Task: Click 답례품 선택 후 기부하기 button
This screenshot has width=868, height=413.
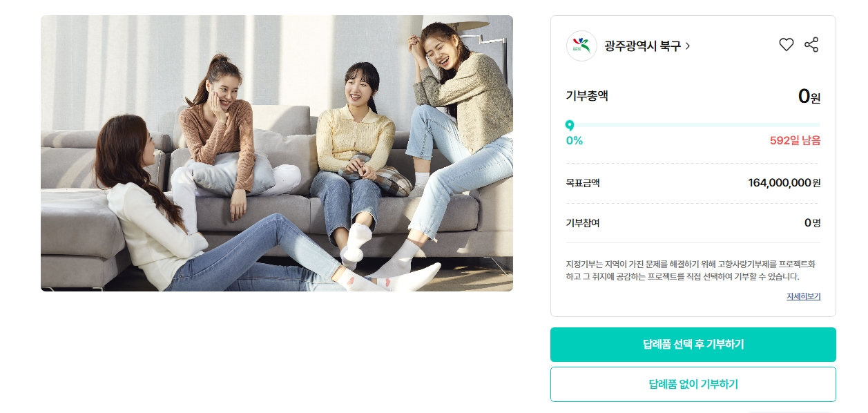Action: click(693, 345)
